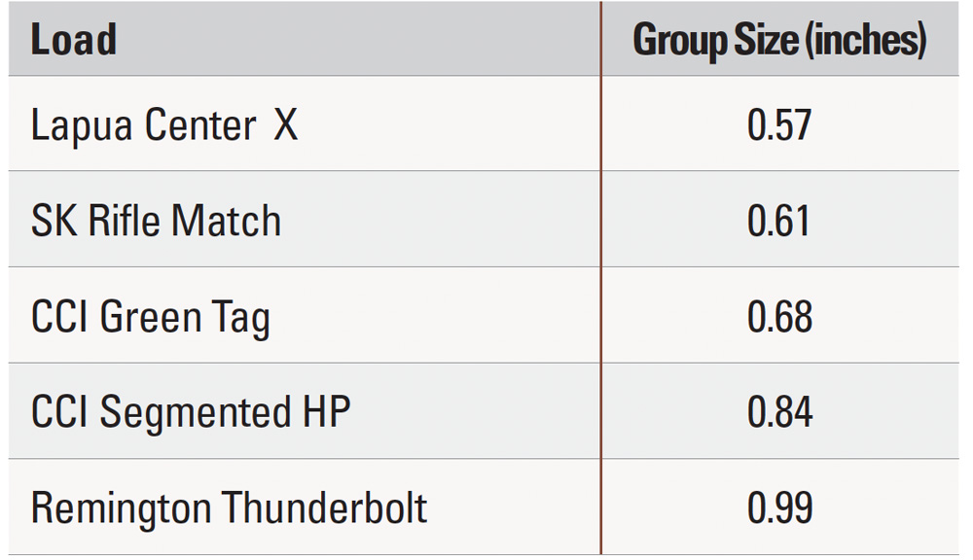This screenshot has height=560, width=973.
Task: Click the 0.99 group size value
Action: pyautogui.click(x=780, y=507)
